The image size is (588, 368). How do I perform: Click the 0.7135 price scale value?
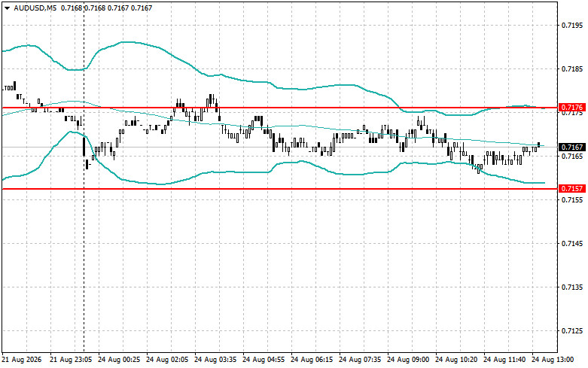coord(572,287)
